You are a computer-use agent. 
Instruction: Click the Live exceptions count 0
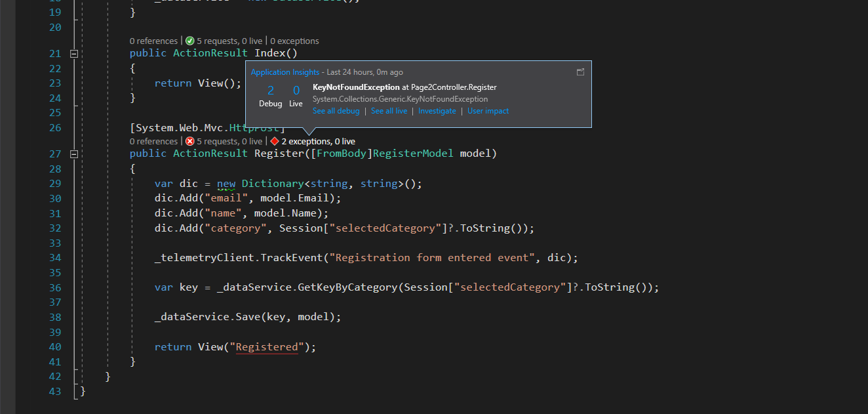click(x=296, y=91)
